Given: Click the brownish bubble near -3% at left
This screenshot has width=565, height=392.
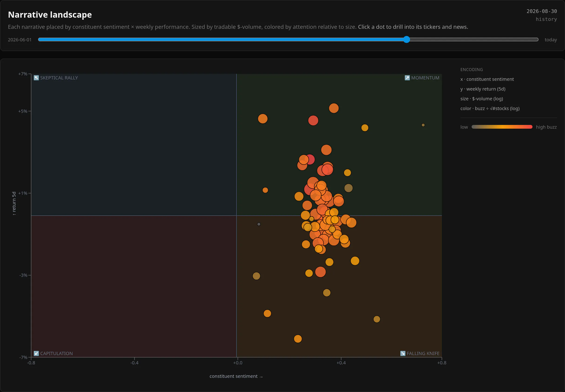Looking at the screenshot, I should (256, 276).
